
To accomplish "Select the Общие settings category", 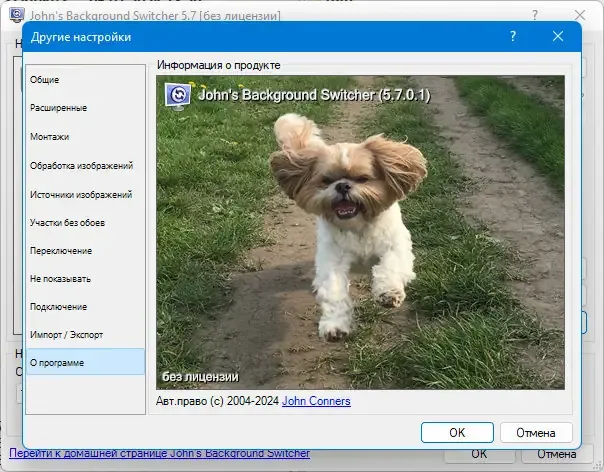I will (x=85, y=80).
